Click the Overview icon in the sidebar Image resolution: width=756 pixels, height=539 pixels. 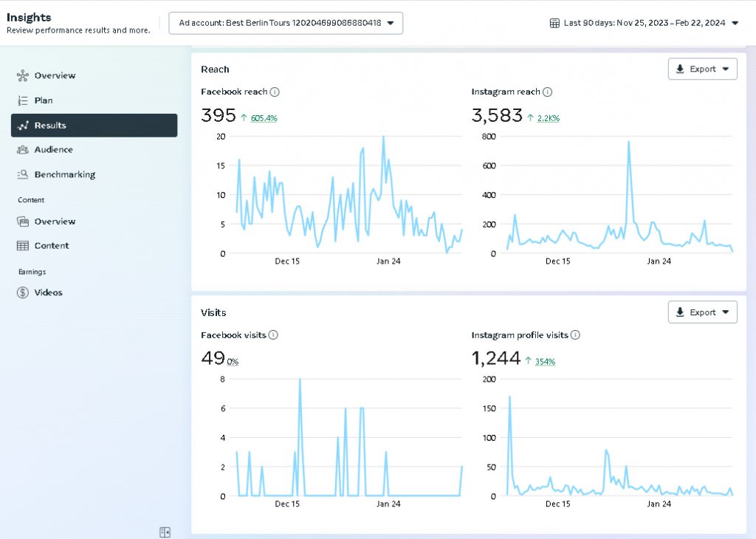[x=22, y=75]
